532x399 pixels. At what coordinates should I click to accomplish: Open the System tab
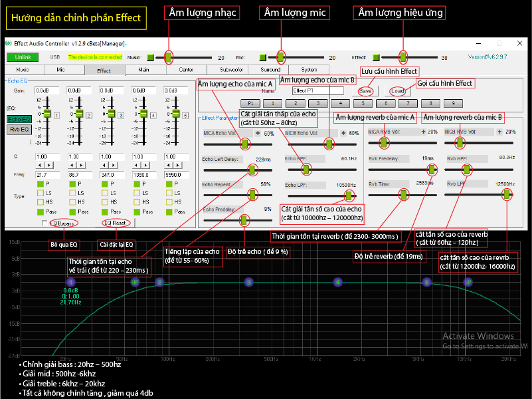[x=309, y=70]
